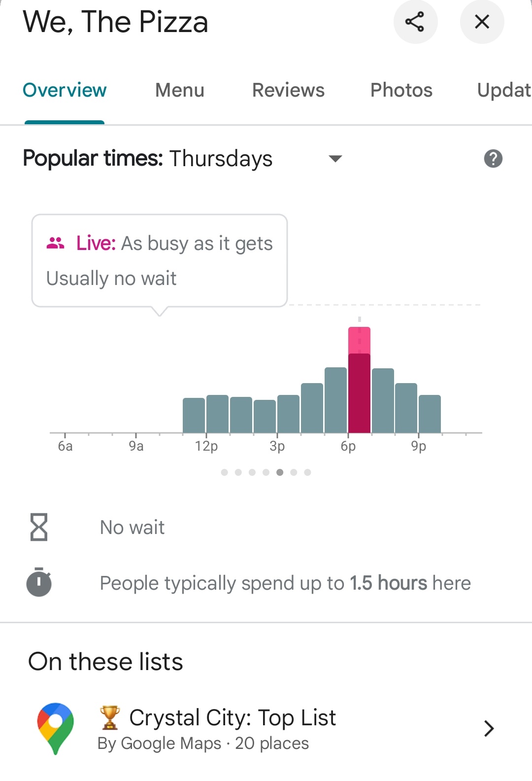Open the Photos tab

point(401,90)
